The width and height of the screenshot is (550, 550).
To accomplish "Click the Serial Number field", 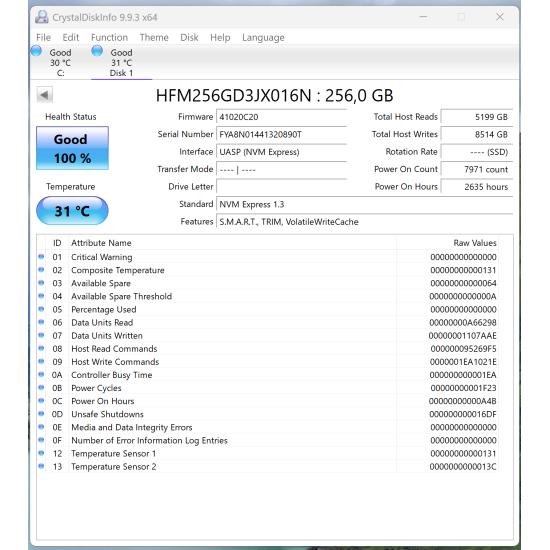I will click(281, 135).
